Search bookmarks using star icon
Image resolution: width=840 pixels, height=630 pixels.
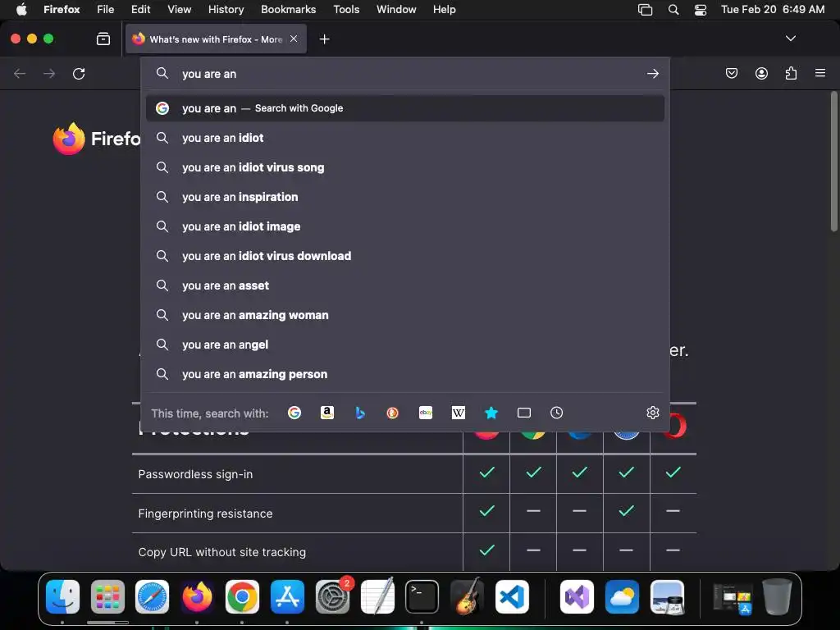[x=491, y=413]
